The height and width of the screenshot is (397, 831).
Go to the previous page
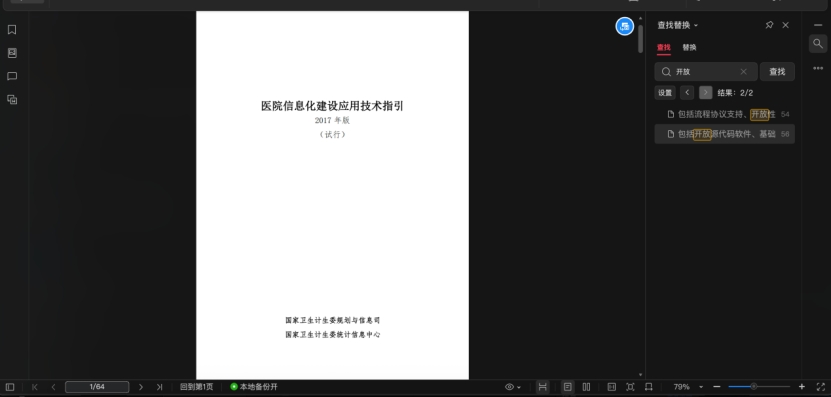[53, 387]
